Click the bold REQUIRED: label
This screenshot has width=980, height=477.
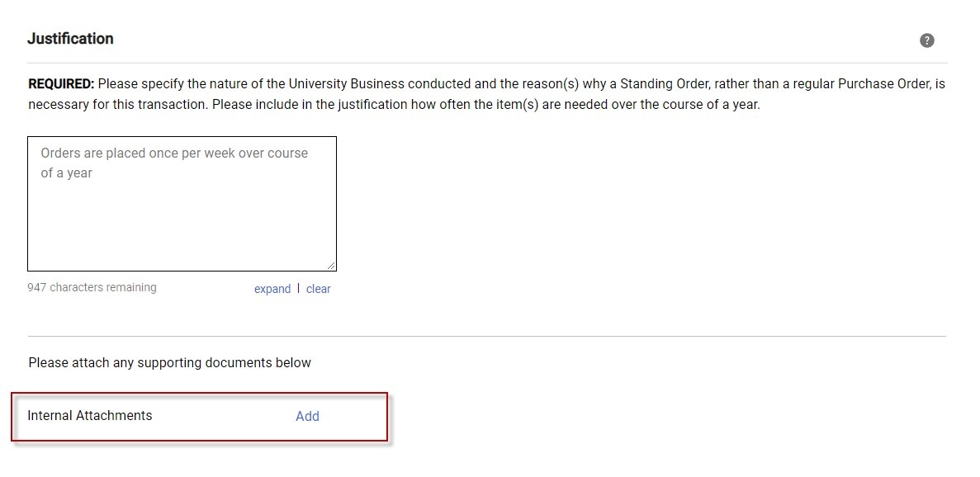point(62,84)
